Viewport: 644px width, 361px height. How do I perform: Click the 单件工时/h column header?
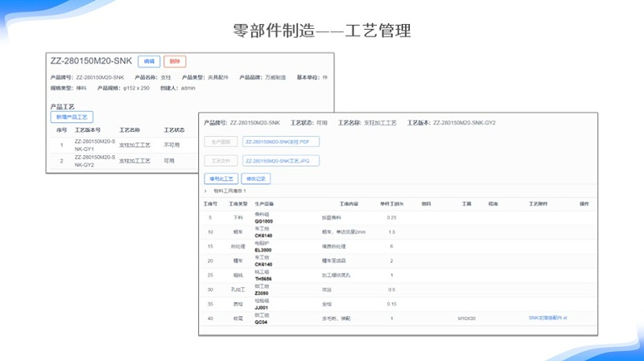pyautogui.click(x=391, y=204)
